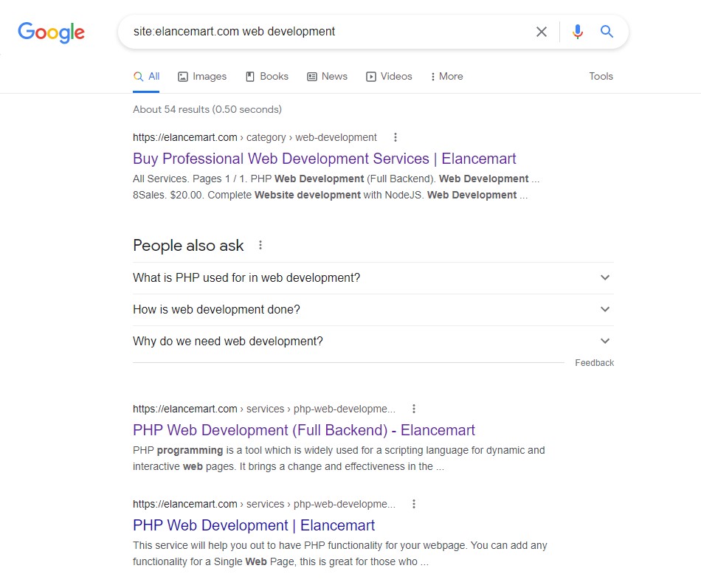Start voice search with microphone icon
The image size is (701, 588).
click(x=577, y=32)
